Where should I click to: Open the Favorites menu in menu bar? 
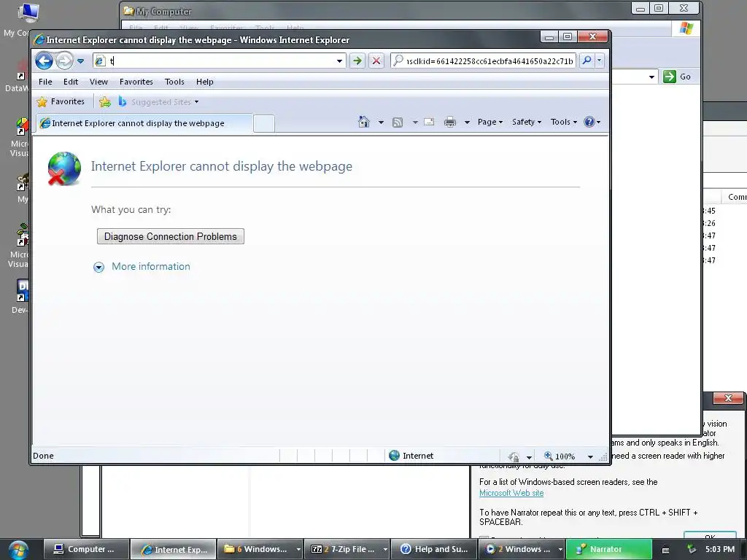[136, 82]
